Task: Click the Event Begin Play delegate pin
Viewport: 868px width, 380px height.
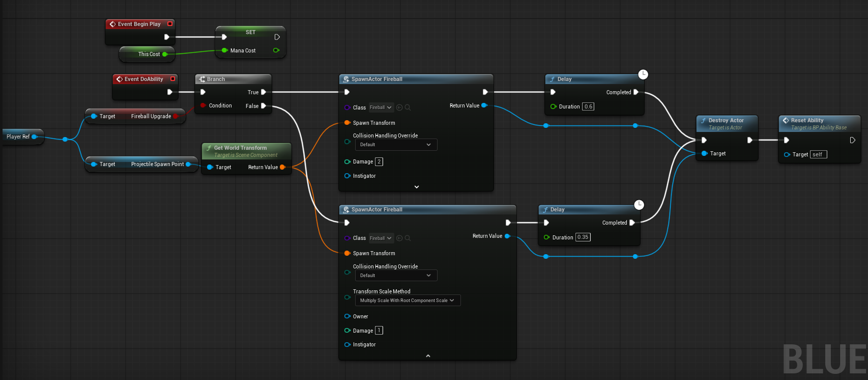Action: [x=170, y=23]
